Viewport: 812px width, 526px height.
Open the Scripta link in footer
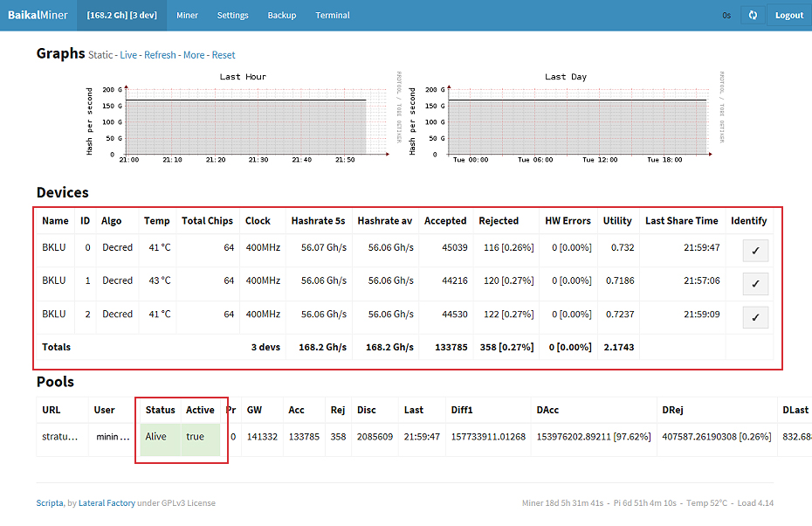pos(50,502)
